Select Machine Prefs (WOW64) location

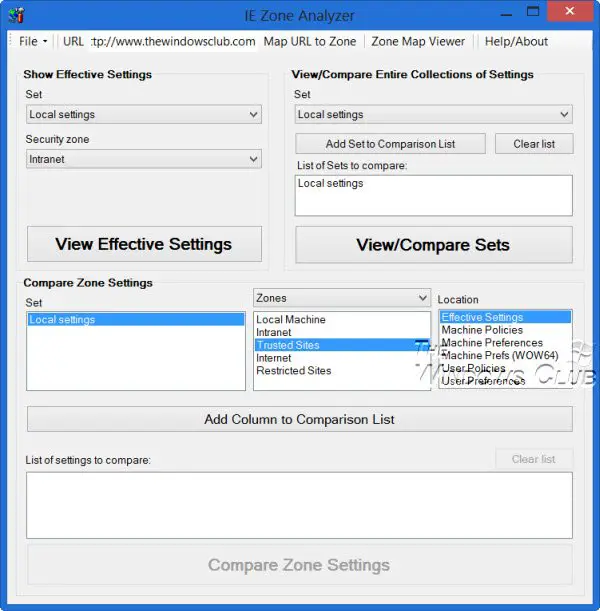[x=505, y=355]
